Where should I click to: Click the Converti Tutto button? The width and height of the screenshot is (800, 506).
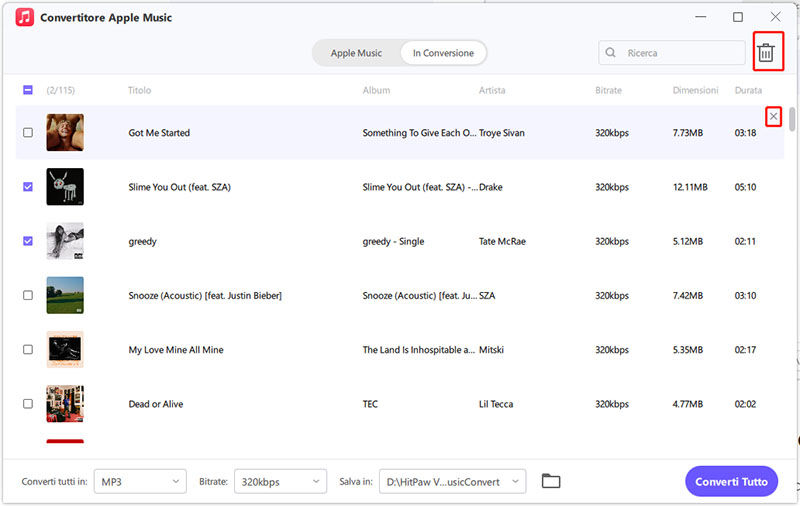click(x=731, y=482)
